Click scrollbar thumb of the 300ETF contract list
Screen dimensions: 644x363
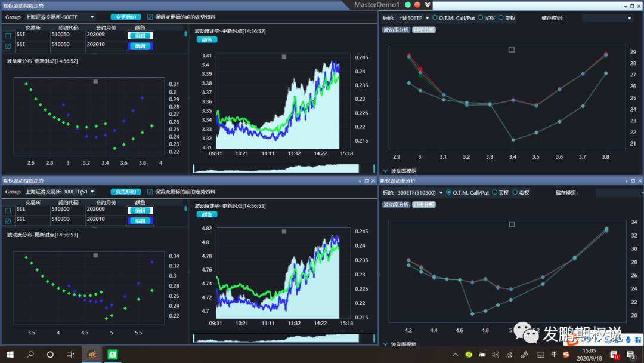pos(185,208)
